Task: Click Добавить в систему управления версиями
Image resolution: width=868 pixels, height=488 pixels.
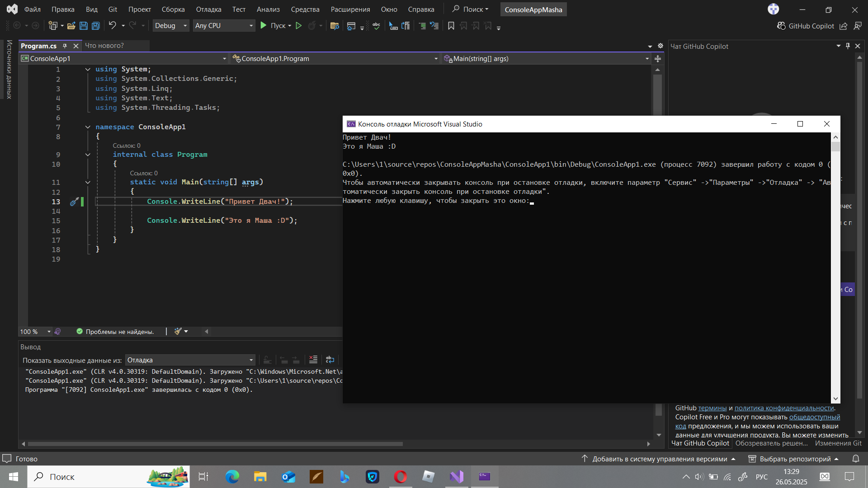Action: coord(659,459)
